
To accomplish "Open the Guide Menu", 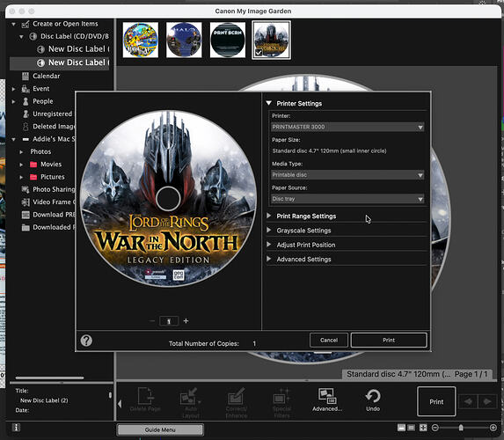I will tap(160, 429).
